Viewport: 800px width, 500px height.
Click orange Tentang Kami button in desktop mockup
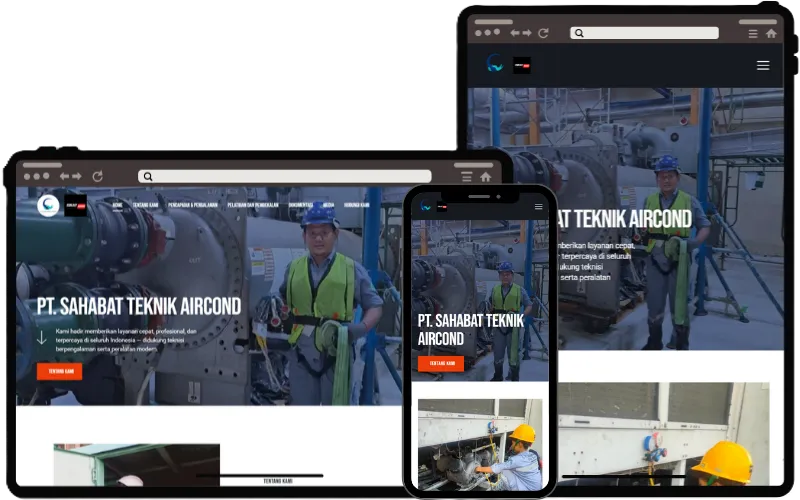click(60, 371)
